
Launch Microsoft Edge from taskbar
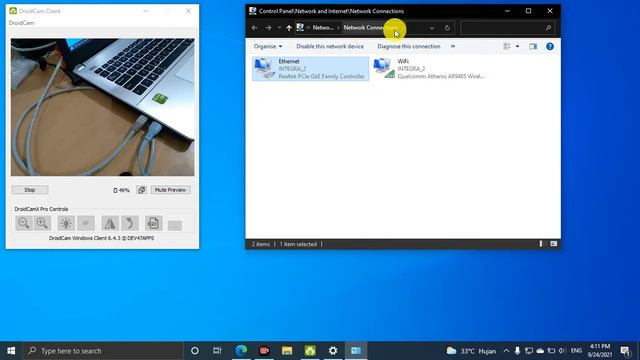pos(241,351)
